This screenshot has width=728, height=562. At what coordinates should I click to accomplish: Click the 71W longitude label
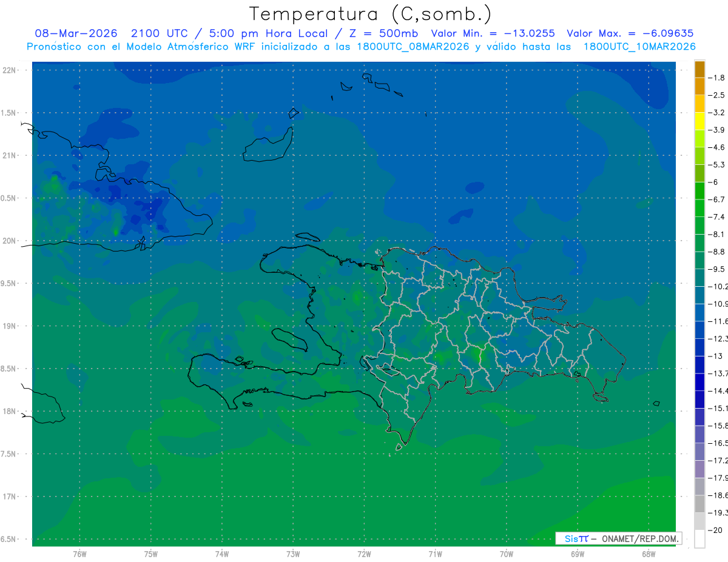coord(435,554)
